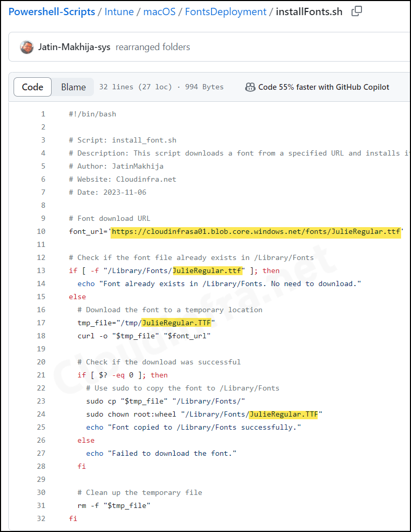Select line number 13
411x532 pixels.
41,271
